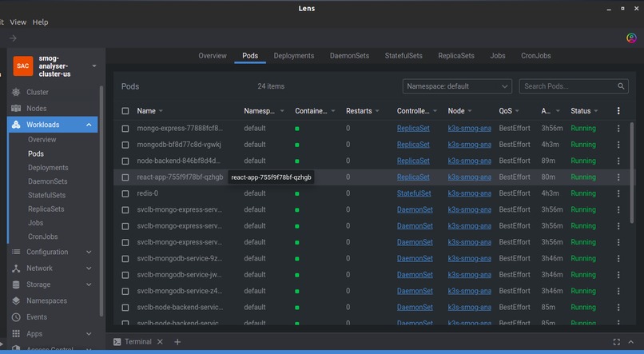The height and width of the screenshot is (354, 644).
Task: Switch to the ReplicaSets tab
Action: [x=456, y=56]
